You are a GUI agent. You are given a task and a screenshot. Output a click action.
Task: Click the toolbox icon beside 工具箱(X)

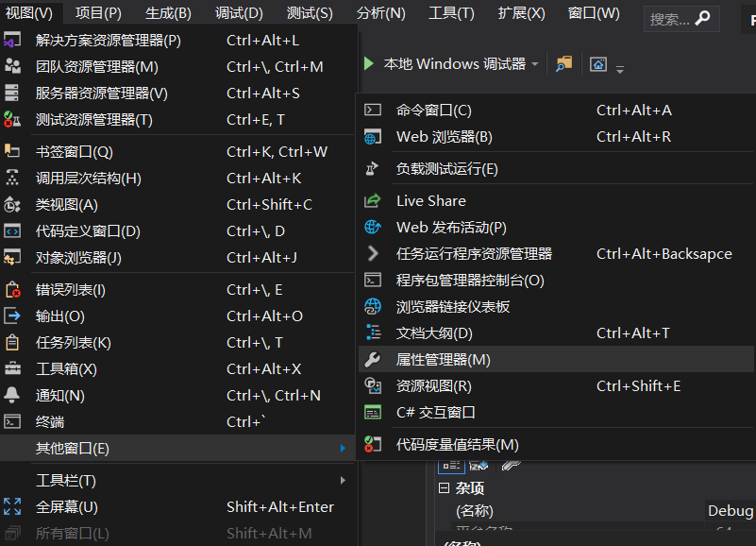(11, 368)
